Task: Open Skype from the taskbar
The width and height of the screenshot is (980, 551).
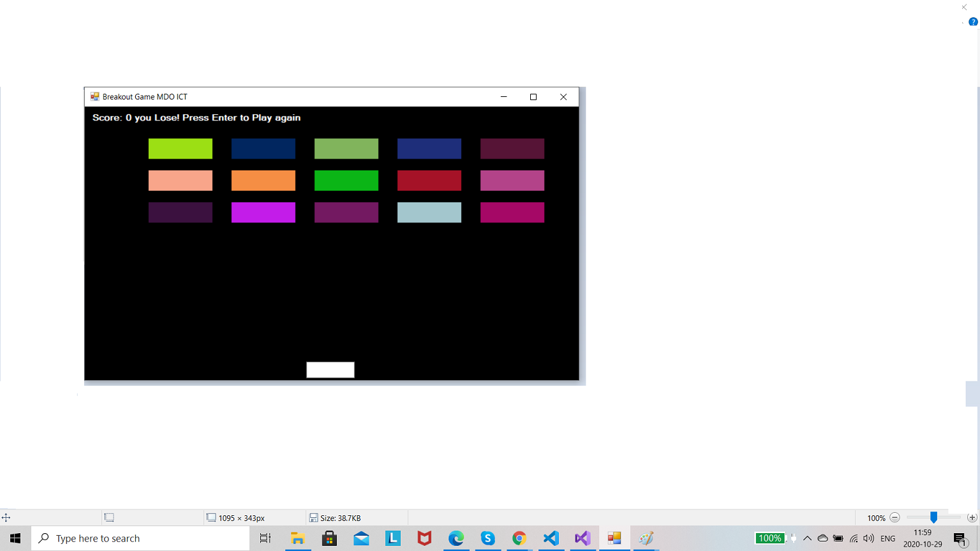Action: pos(487,538)
